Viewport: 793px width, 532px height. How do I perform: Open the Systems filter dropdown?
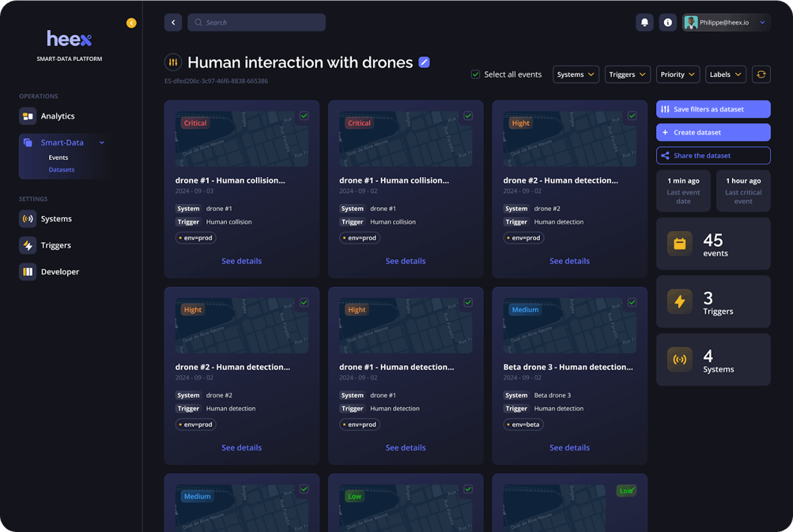[x=575, y=74]
